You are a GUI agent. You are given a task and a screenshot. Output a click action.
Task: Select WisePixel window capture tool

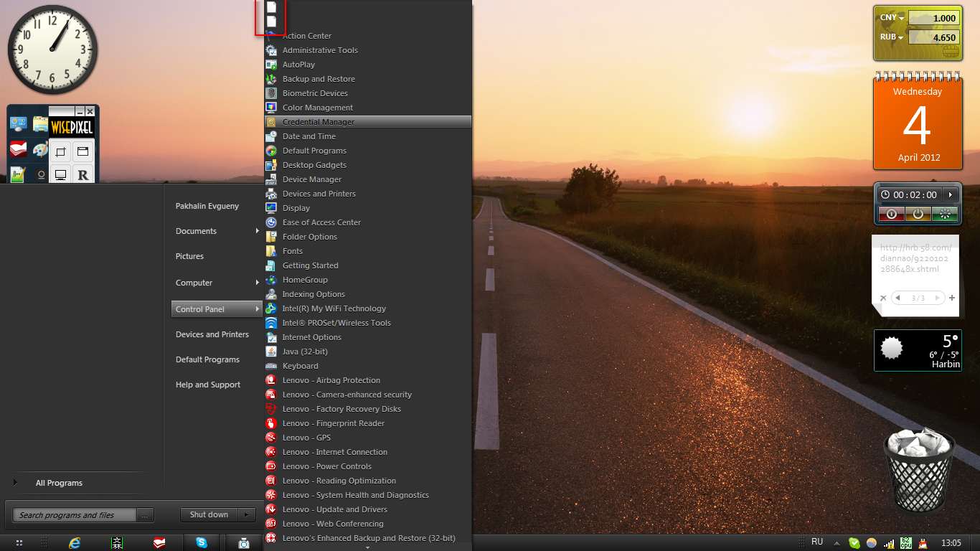[x=83, y=151]
